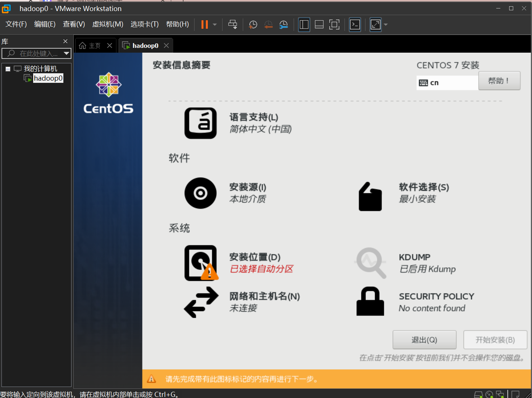Image resolution: width=532 pixels, height=398 pixels.
Task: Click the 退出(Q) quit button
Action: click(x=424, y=340)
